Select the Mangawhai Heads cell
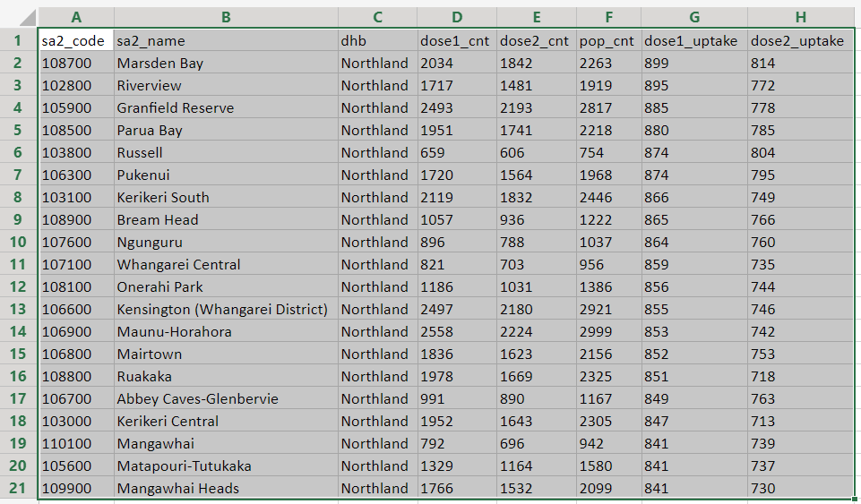The image size is (861, 504). pos(226,489)
